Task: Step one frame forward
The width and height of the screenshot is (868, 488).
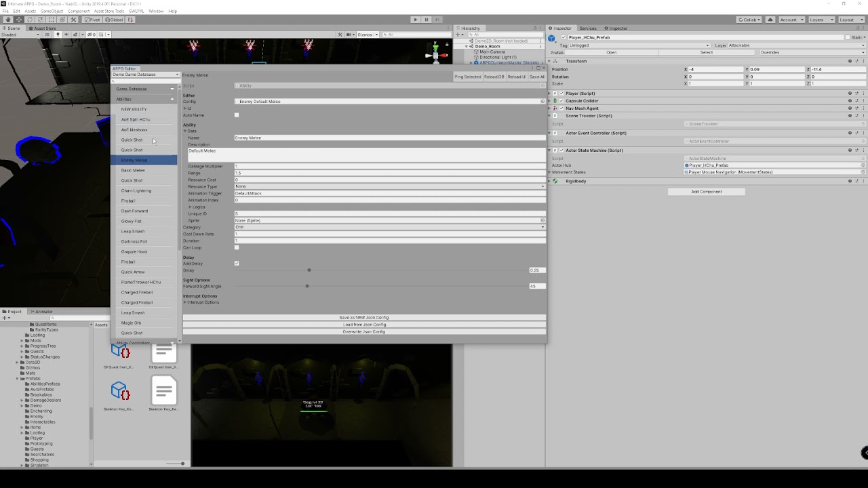Action: pyautogui.click(x=437, y=20)
